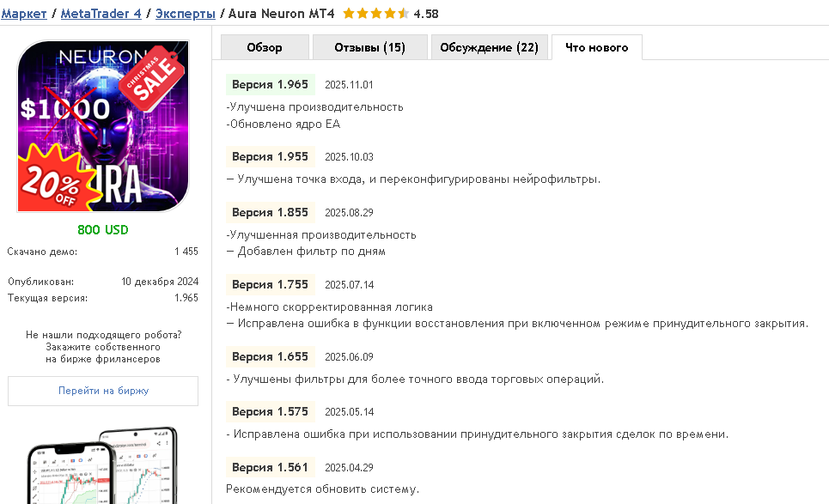Click the star rating 4.58
Screen dimensions: 829x504
point(391,14)
